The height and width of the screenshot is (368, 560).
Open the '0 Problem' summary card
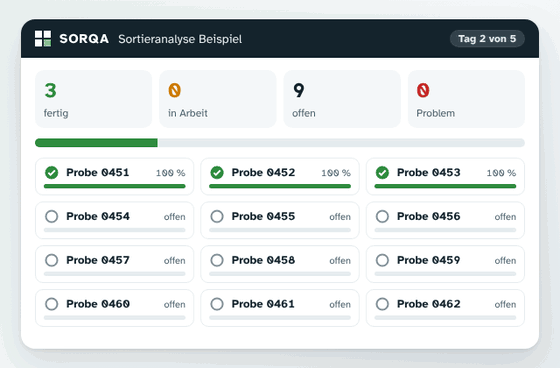(466, 99)
